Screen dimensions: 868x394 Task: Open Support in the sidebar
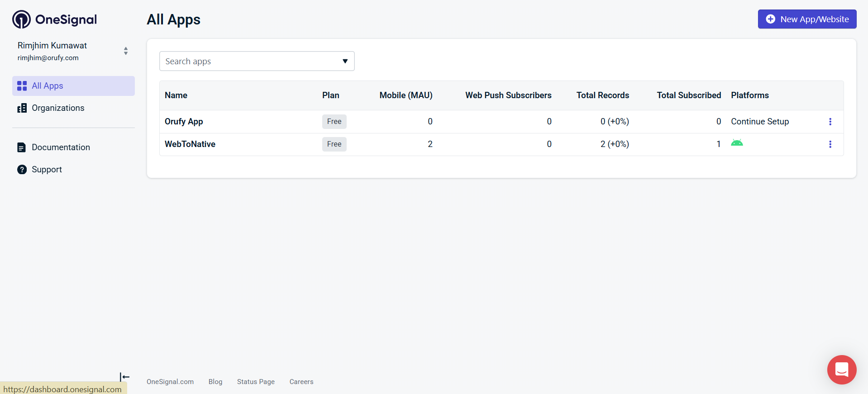coord(73,170)
